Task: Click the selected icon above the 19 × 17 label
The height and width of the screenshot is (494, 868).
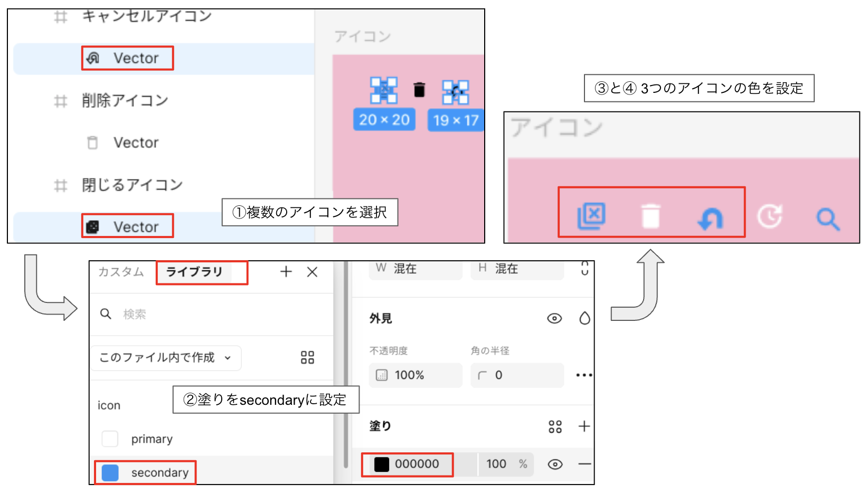Action: (x=455, y=92)
